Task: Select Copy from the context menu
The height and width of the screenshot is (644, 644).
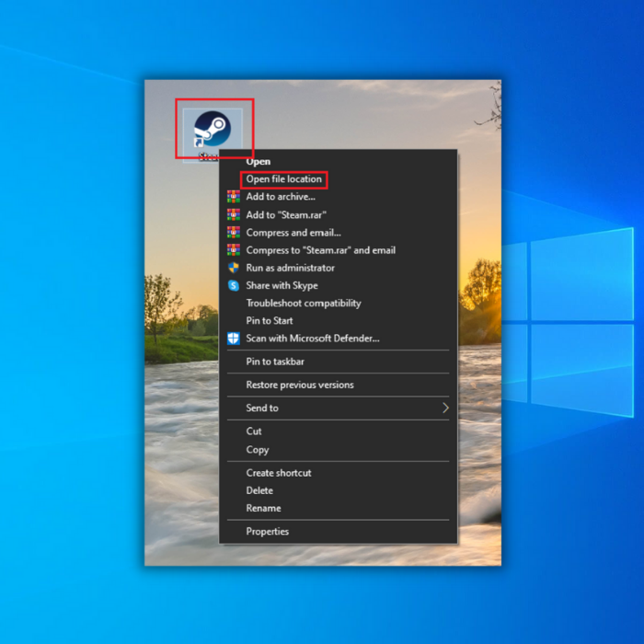Action: pyautogui.click(x=258, y=450)
